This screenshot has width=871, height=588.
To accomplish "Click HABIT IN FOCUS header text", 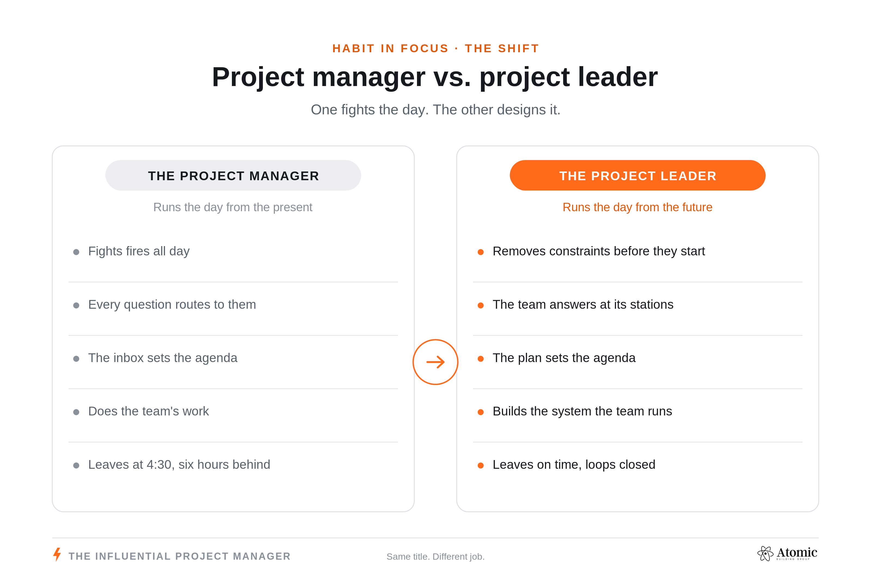I will coord(390,48).
